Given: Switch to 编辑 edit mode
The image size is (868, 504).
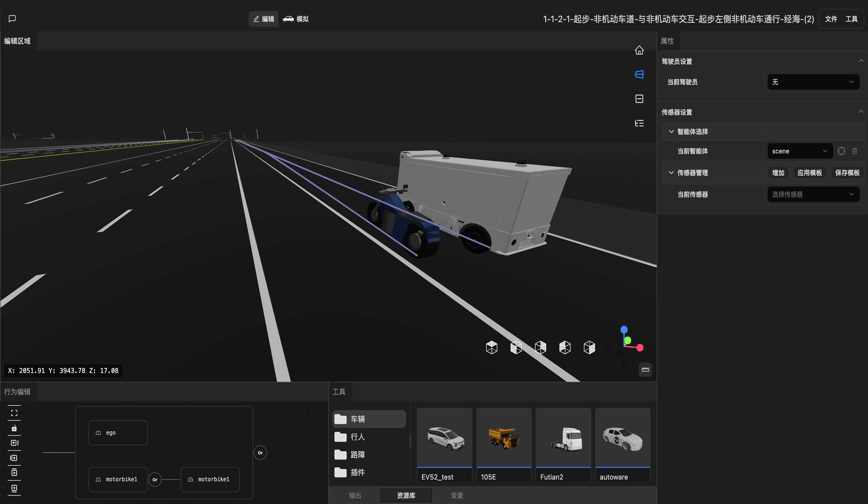Looking at the screenshot, I should click(263, 19).
